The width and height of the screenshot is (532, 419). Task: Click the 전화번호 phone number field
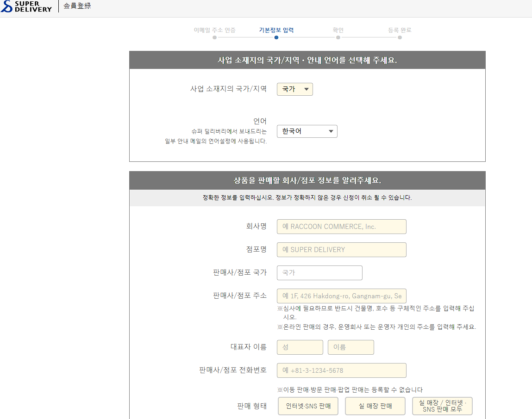341,370
